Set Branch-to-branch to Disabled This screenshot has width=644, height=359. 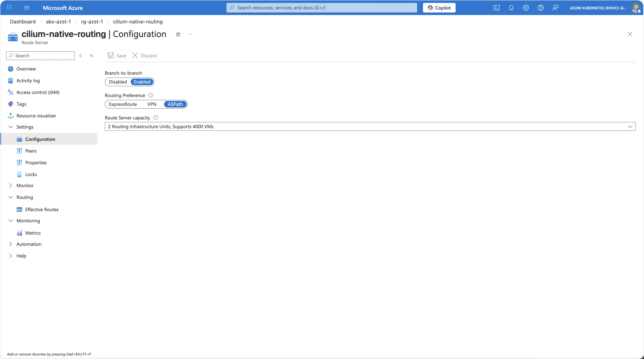118,82
